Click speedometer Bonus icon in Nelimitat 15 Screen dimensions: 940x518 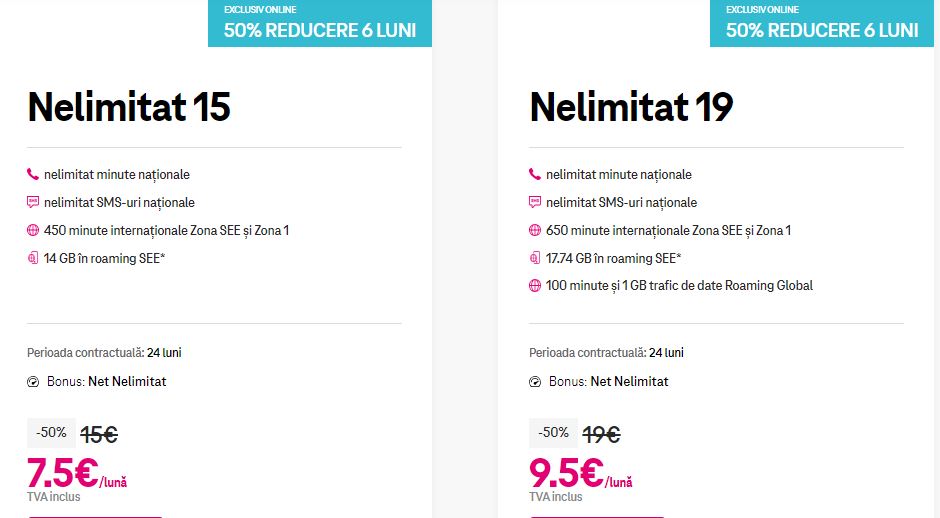[33, 382]
